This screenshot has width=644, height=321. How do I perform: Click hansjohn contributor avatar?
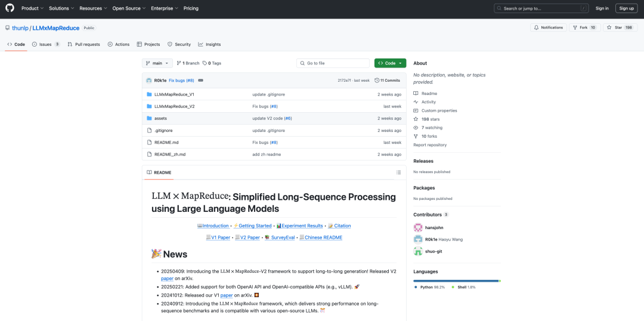pos(417,227)
